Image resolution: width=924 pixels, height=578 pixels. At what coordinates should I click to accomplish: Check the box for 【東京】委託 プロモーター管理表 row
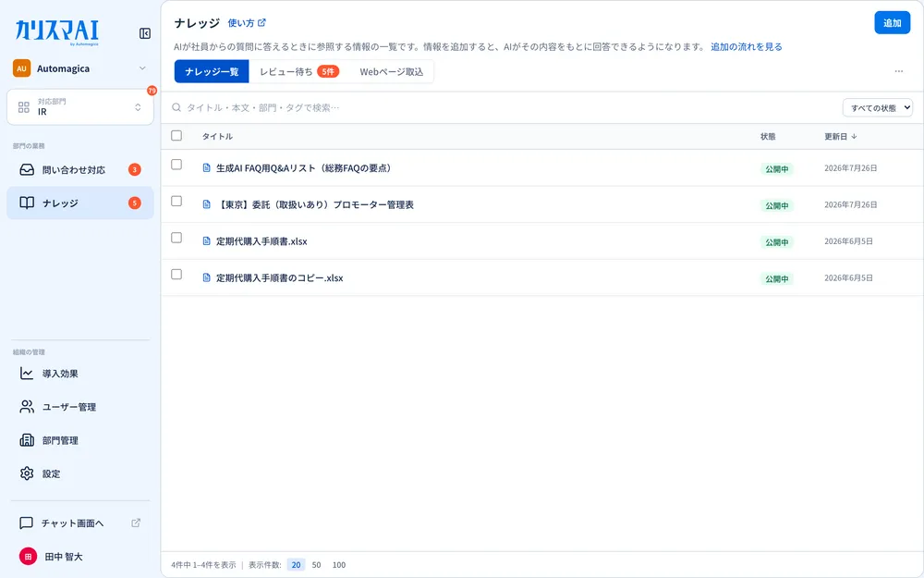[x=176, y=201]
